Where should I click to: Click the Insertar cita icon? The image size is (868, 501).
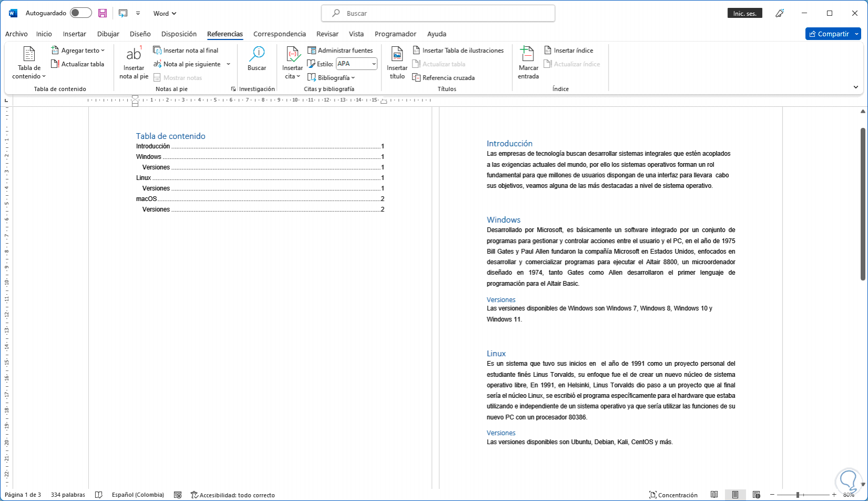(292, 55)
